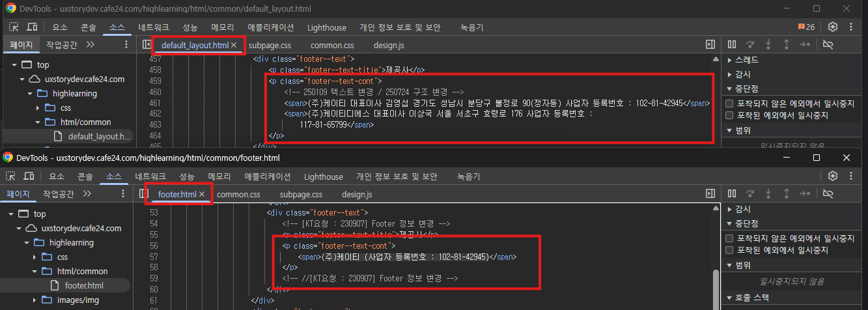The width and height of the screenshot is (868, 310).
Task: Open the subpage.css tab next to default_layout.html
Action: pyautogui.click(x=270, y=45)
